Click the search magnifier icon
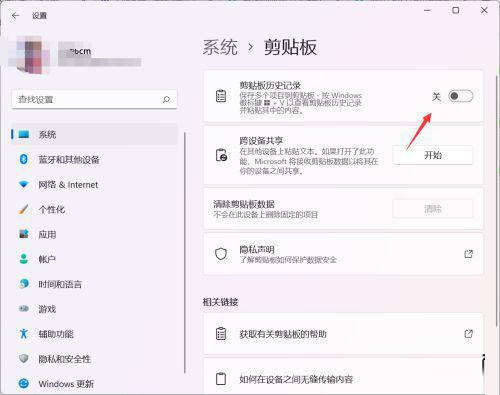Image resolution: width=500 pixels, height=395 pixels. coord(166,99)
